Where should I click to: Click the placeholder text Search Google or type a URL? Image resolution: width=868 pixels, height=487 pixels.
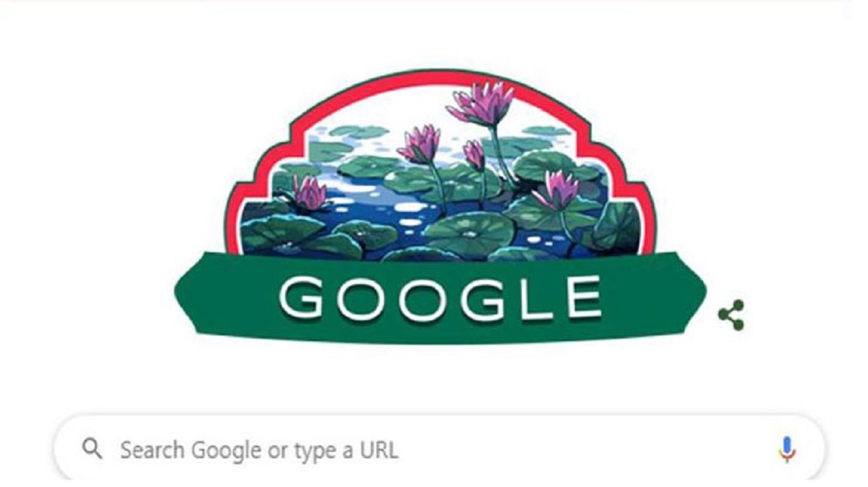point(259,450)
